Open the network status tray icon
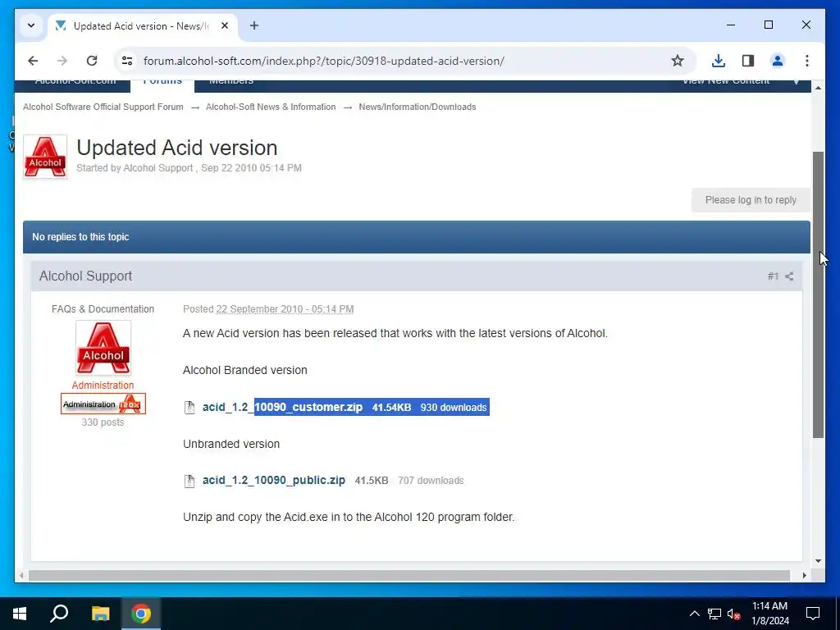The image size is (840, 630). click(714, 614)
